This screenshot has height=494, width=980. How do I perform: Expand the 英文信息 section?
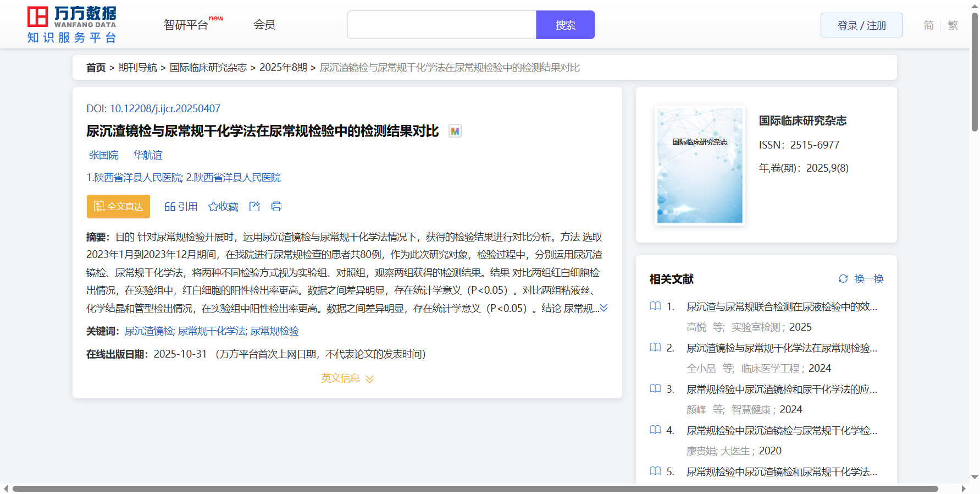[x=347, y=378]
